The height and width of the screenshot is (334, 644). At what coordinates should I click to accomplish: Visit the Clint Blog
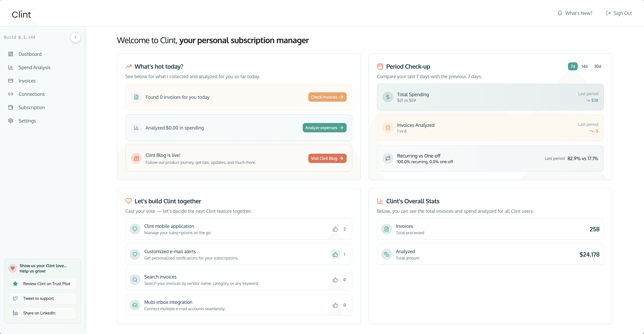click(327, 158)
